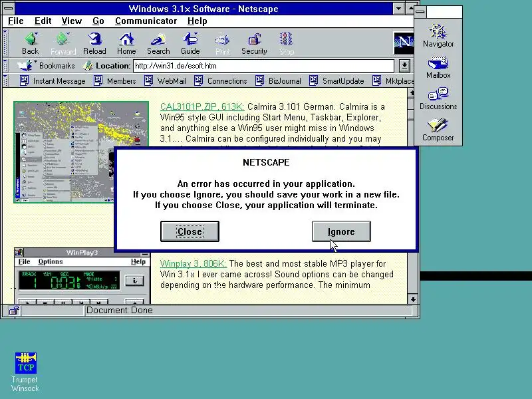Screen dimensions: 532x399
Task: Collapse the personal toolbar handle
Action: click(5, 80)
